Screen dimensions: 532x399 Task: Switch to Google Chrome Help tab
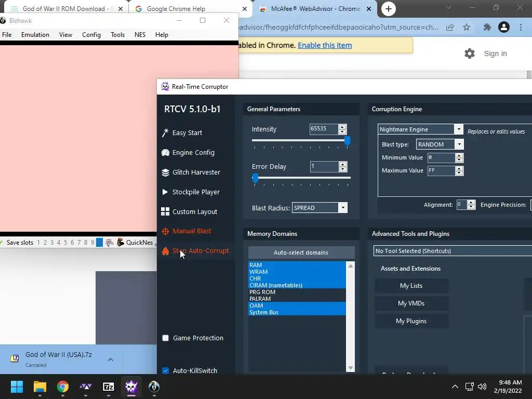tap(190, 9)
